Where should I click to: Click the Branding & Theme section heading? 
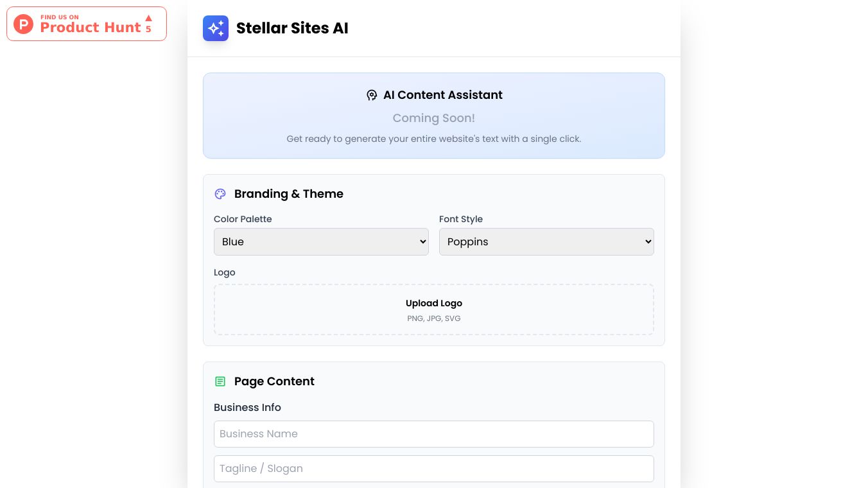(289, 194)
